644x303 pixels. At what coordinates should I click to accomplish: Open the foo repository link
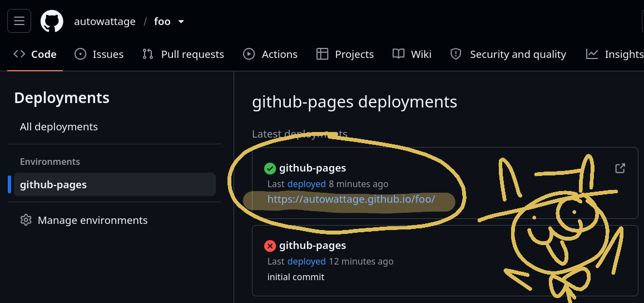(x=162, y=21)
